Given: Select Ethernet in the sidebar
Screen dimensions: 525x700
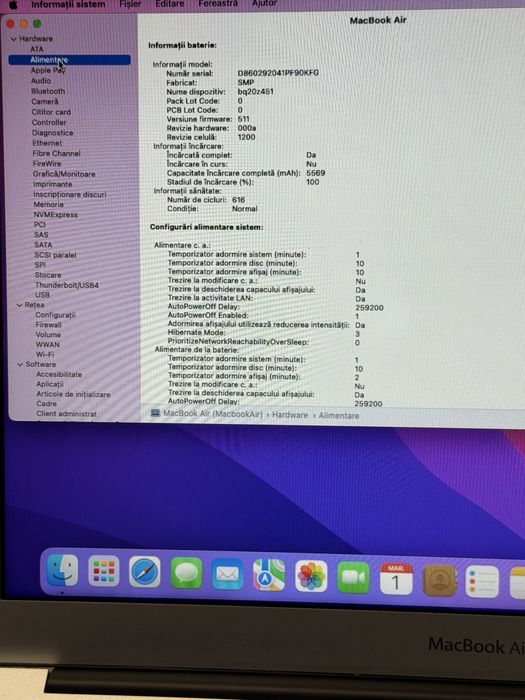Looking at the screenshot, I should pyautogui.click(x=47, y=143).
